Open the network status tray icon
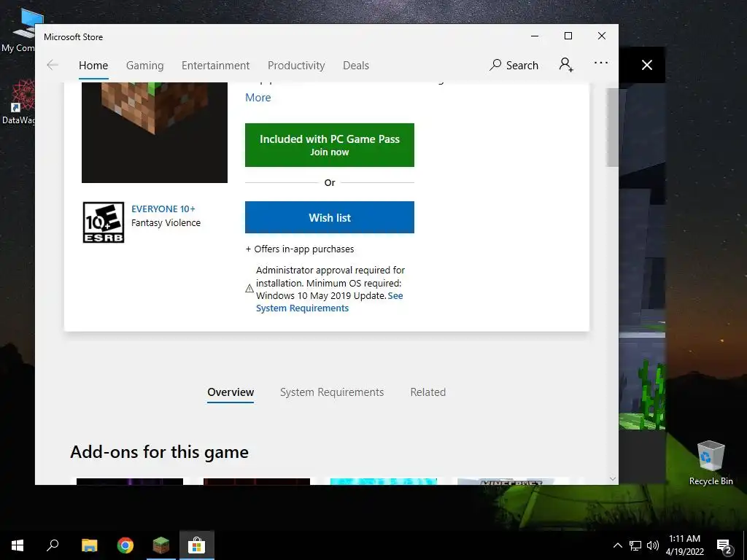747x560 pixels. (635, 545)
